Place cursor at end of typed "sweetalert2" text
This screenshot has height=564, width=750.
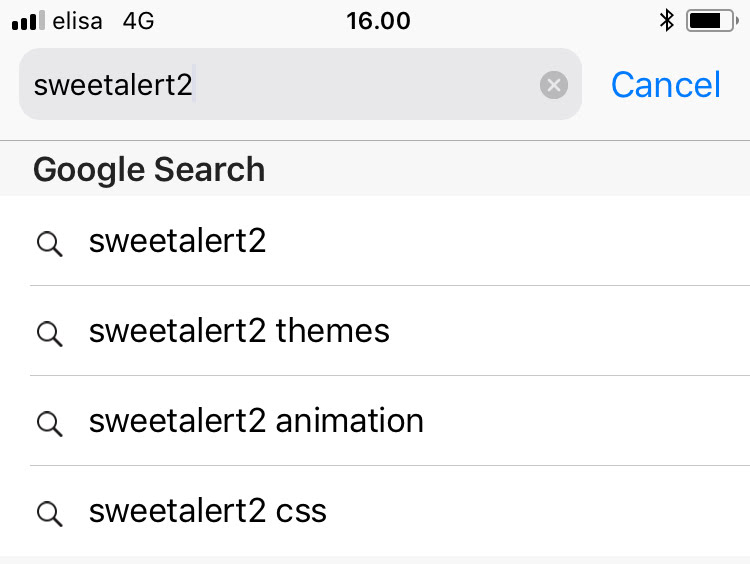(x=194, y=85)
